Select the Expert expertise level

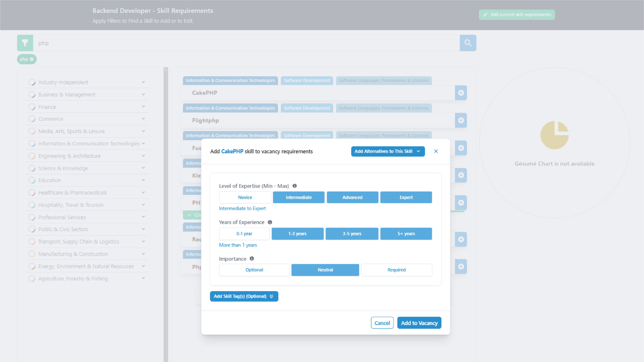(406, 197)
